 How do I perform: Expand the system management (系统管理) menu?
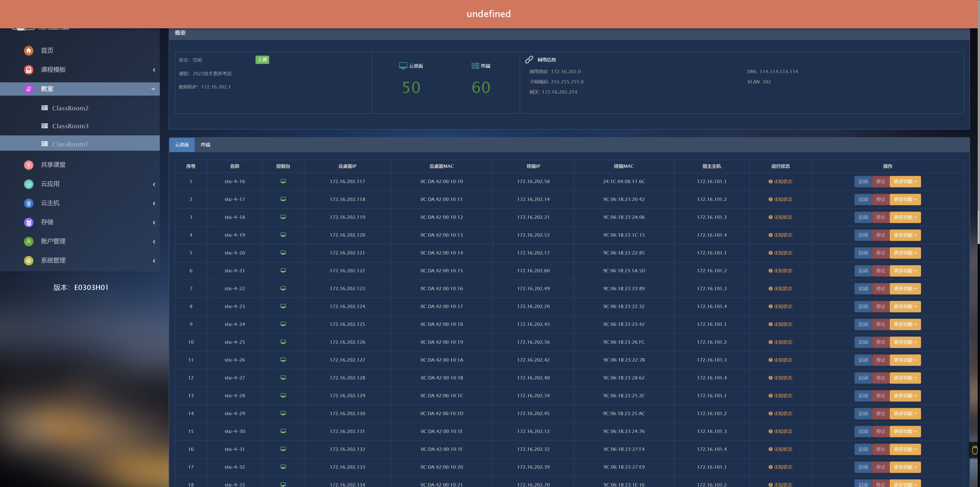[154, 261]
